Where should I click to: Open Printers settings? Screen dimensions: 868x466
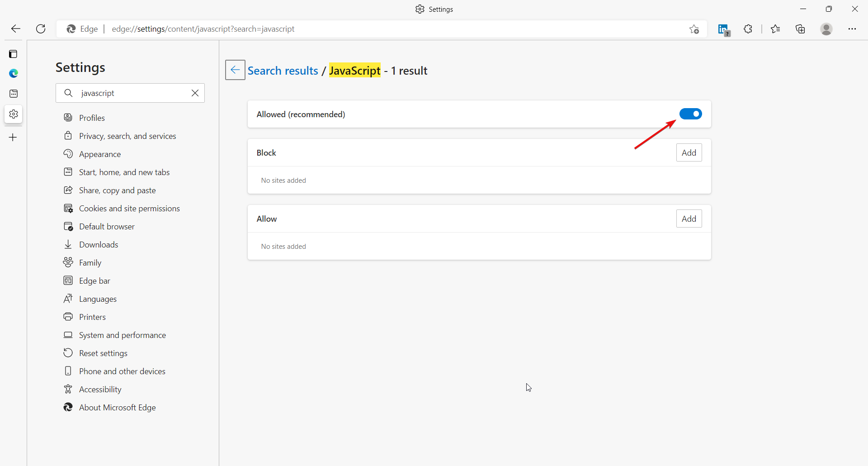click(92, 317)
